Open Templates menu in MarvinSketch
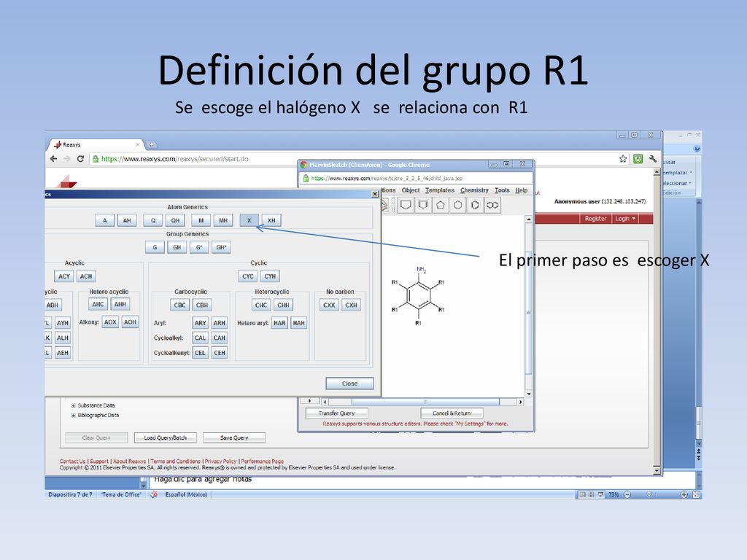747x560 pixels. [440, 190]
